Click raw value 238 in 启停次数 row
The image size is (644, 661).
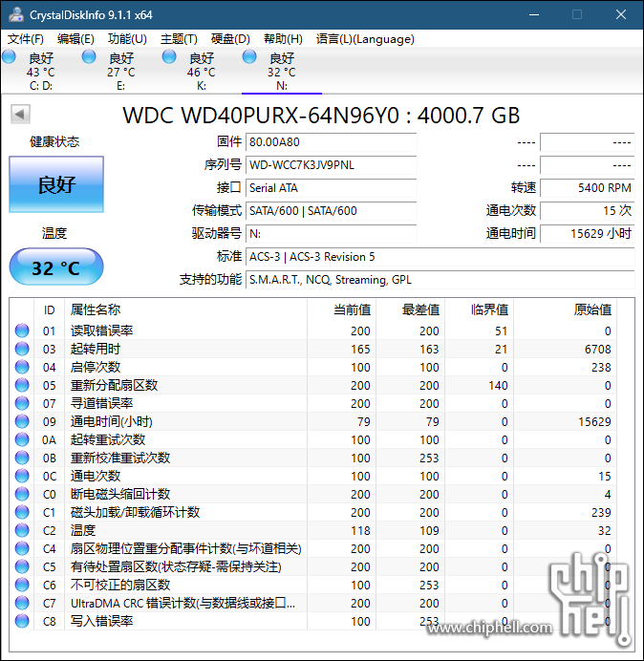(x=601, y=367)
